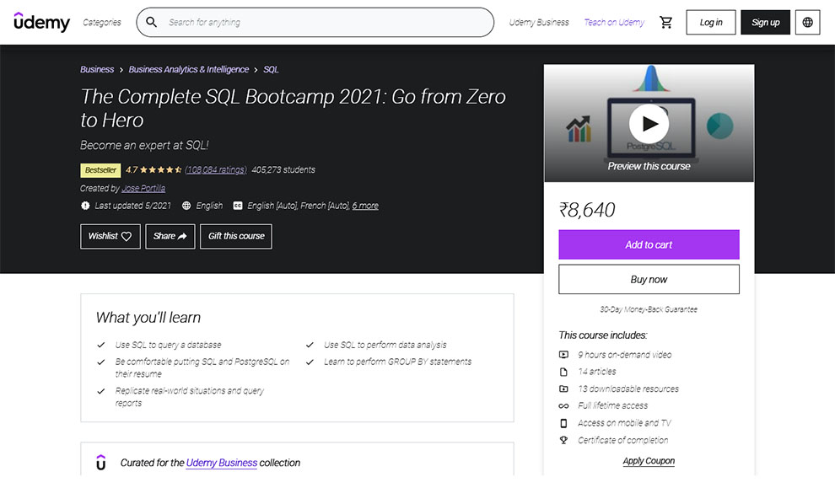Click the course title heading
This screenshot has width=835, height=504.
293,108
